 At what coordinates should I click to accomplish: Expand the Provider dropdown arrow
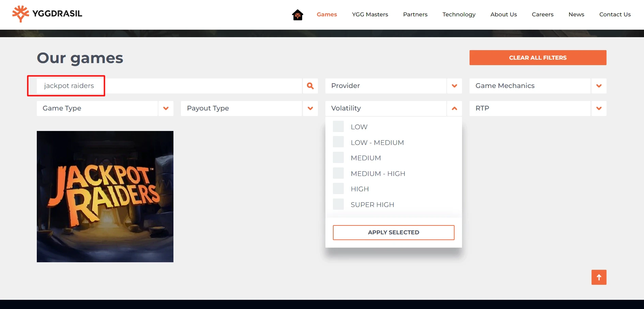click(455, 86)
